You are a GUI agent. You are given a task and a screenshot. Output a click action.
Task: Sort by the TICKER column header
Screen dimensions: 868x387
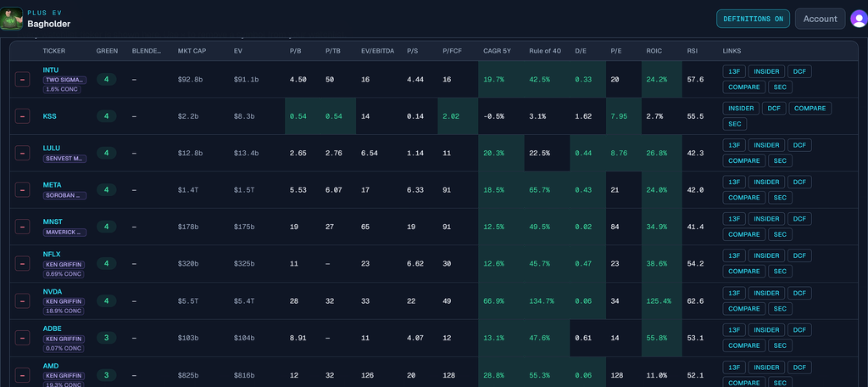53,51
